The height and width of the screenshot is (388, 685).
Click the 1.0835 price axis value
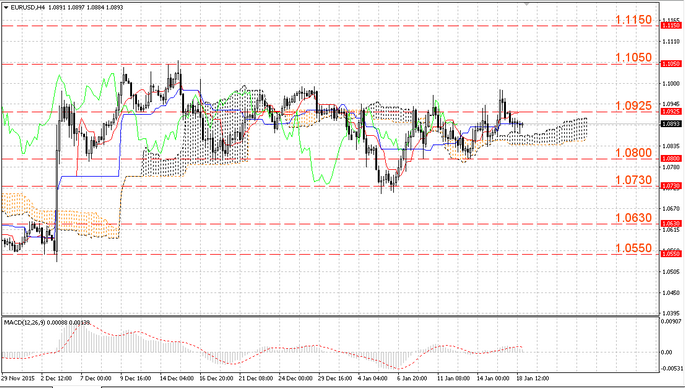click(671, 146)
